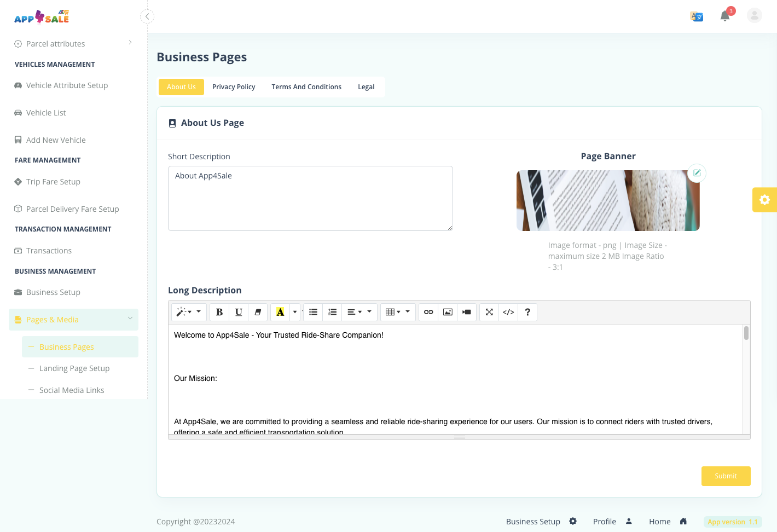Open paragraph alignment dropdown

[x=359, y=312]
